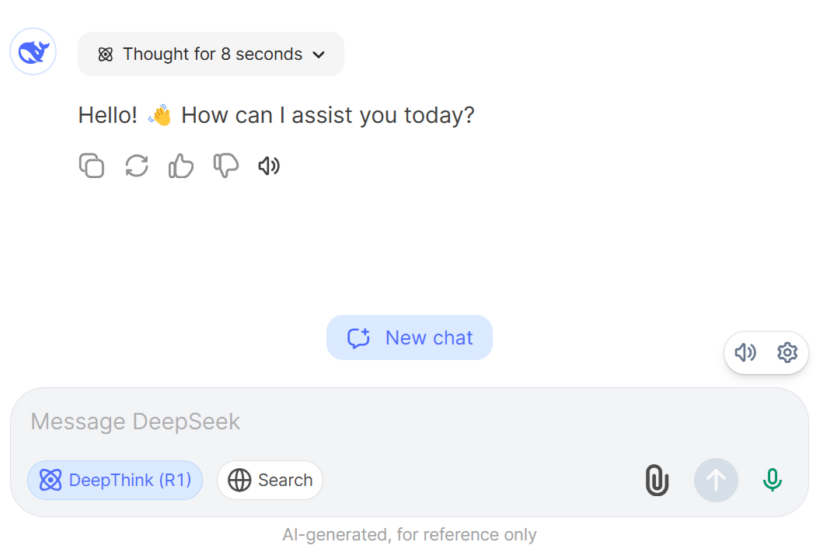Image resolution: width=830 pixels, height=549 pixels.
Task: Focus the Message DeepSeek input field
Action: tap(409, 422)
